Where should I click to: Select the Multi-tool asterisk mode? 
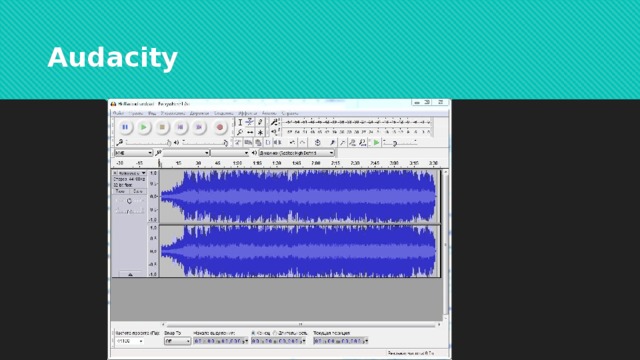260,132
